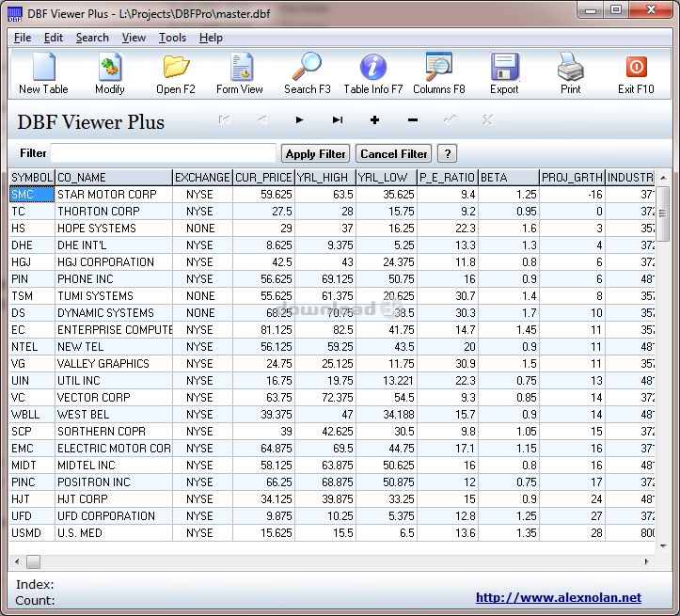Click the Export floppy disk icon
Viewport: 680px width, 616px height.
tap(504, 67)
